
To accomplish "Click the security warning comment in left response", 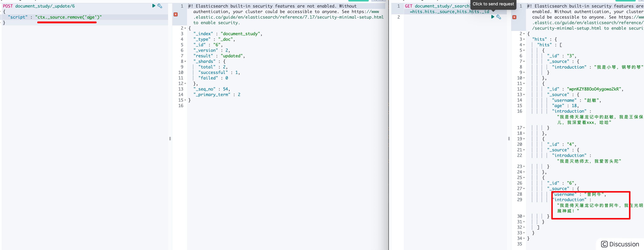I will point(286,14).
